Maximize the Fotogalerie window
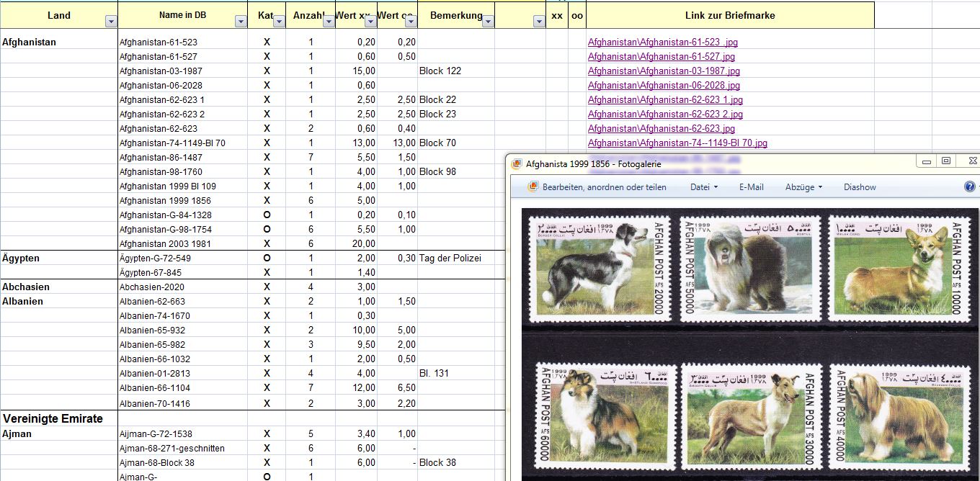The image size is (980, 481). tap(946, 161)
